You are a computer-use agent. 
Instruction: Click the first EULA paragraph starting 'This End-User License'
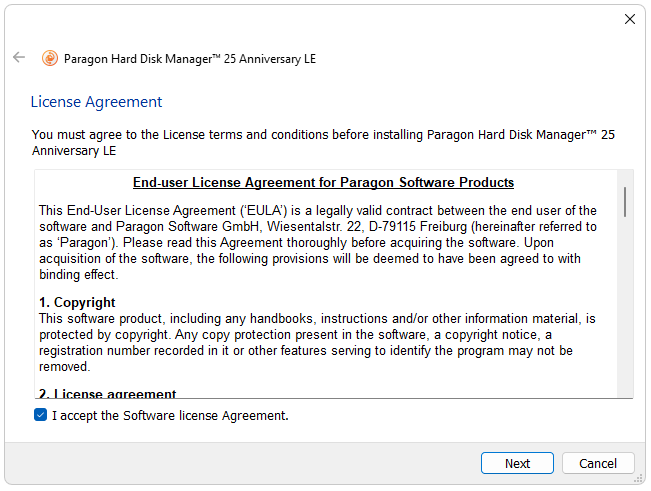317,242
